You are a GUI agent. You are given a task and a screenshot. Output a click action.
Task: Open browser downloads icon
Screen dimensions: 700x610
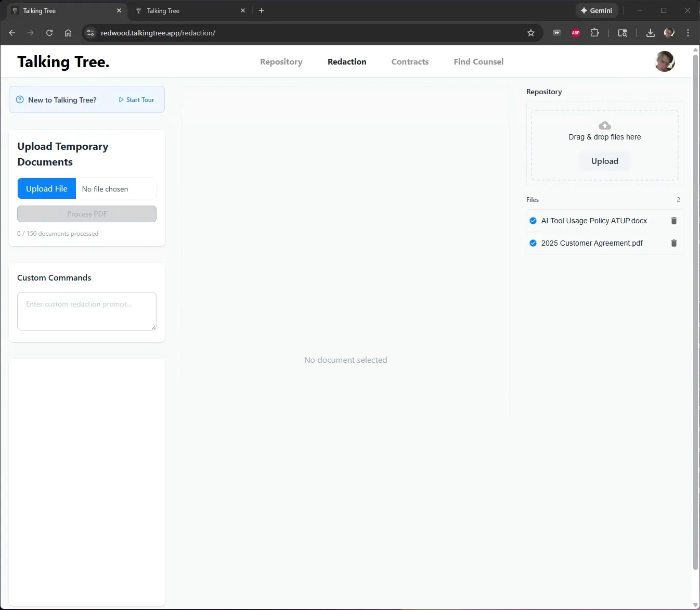650,33
